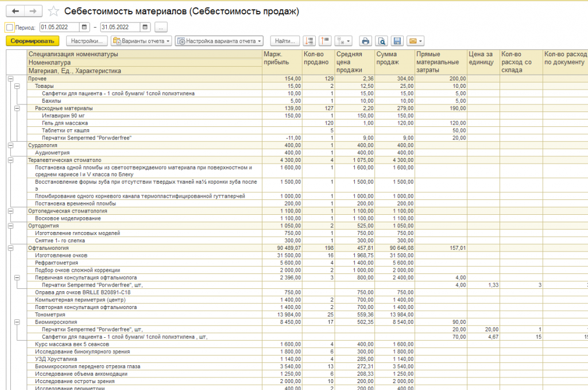Click the 90 646,08 sales sum cell
588x390 pixels.
pyautogui.click(x=395, y=248)
